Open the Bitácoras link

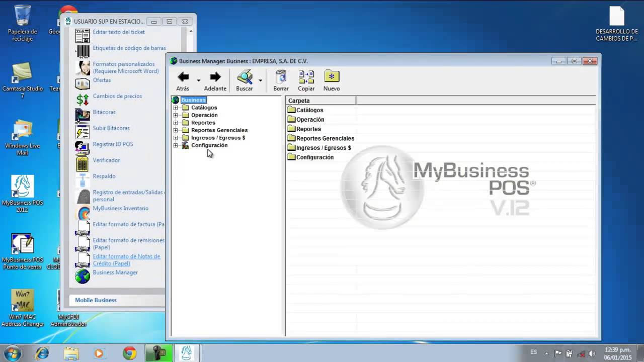click(104, 113)
